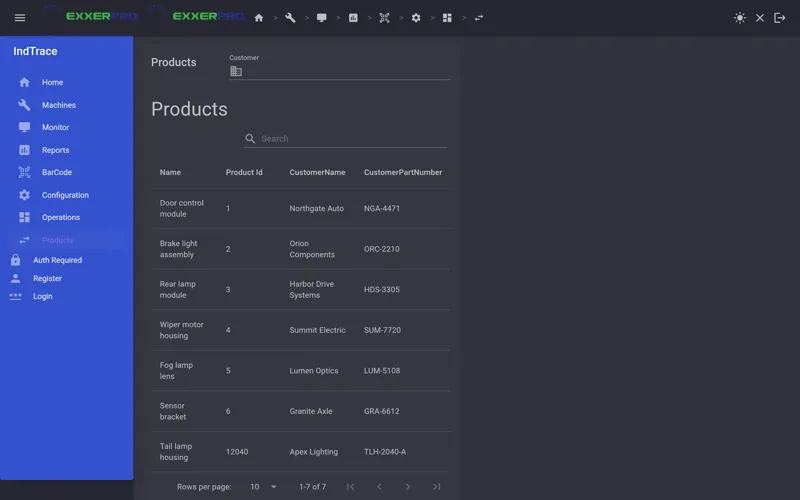Select Machines in the sidebar
The image size is (800, 500).
pyautogui.click(x=66, y=105)
